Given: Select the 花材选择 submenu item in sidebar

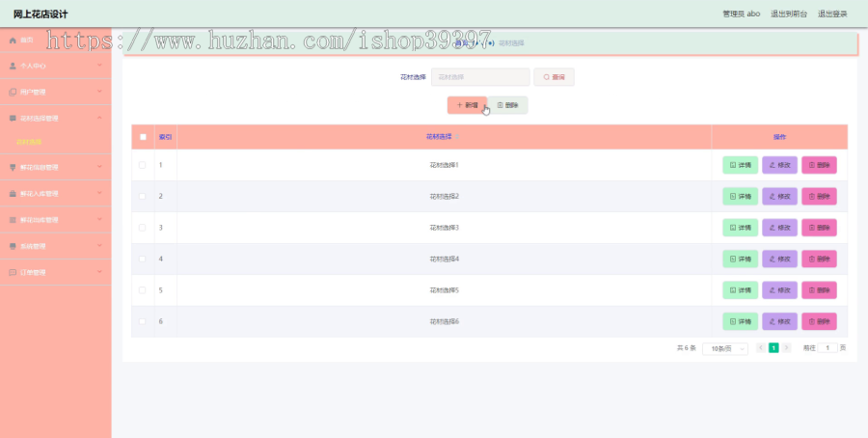Looking at the screenshot, I should point(29,142).
